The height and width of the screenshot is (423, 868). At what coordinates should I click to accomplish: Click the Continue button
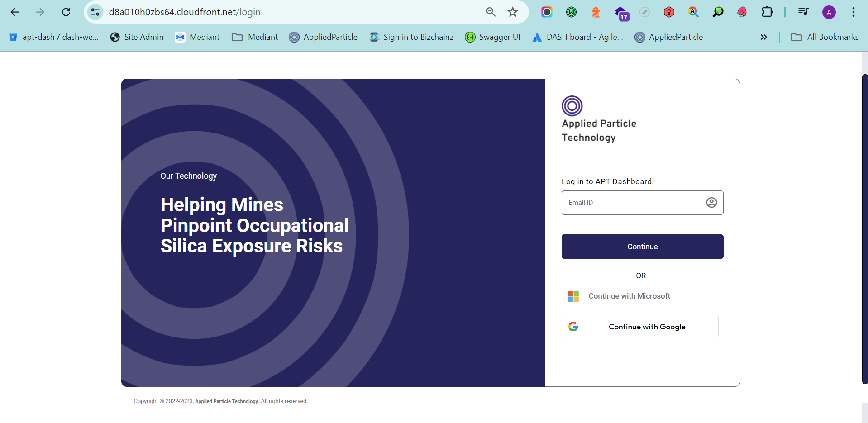[x=642, y=247]
